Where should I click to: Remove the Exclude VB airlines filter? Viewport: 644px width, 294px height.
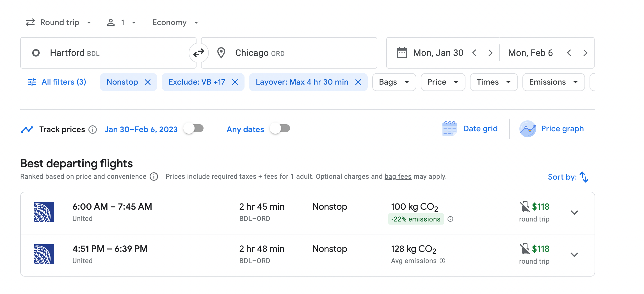[x=235, y=82]
